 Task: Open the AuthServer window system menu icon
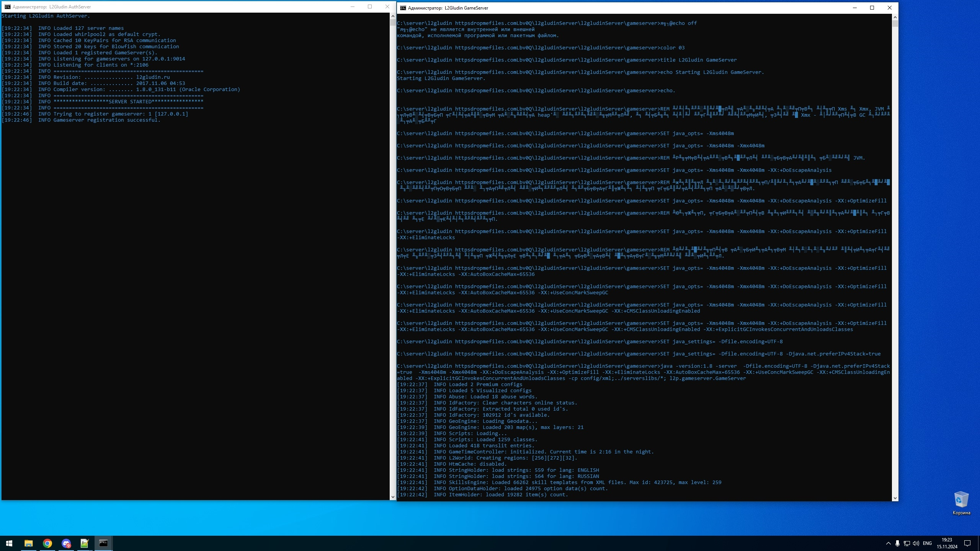coord(8,7)
